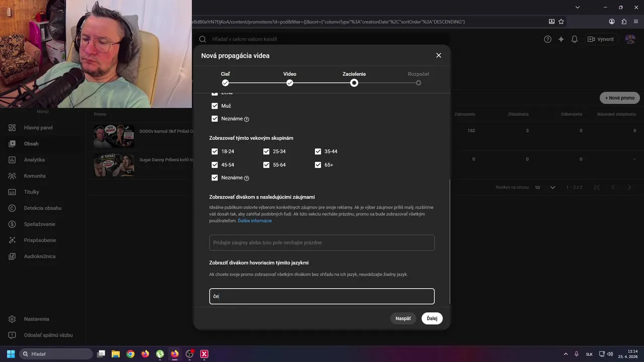Open uTorrent from the taskbar
This screenshot has width=644, height=362.
tap(160, 354)
